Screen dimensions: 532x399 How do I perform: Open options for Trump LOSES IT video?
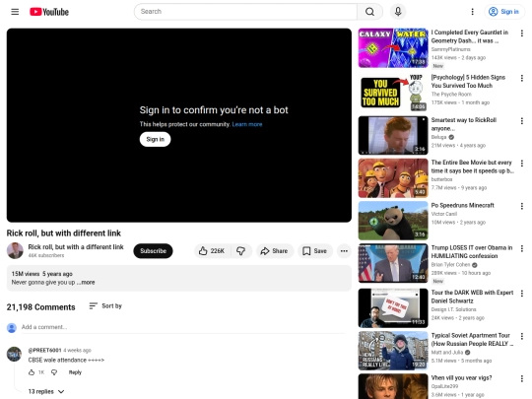pyautogui.click(x=522, y=248)
